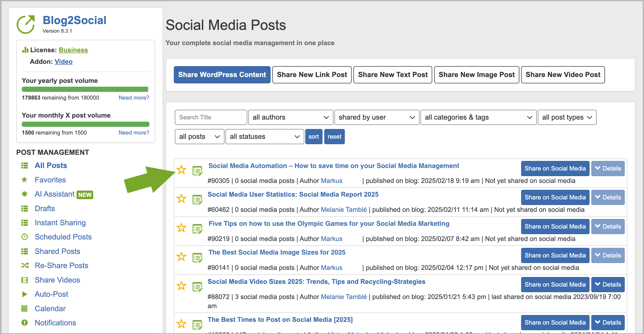Star the Five Tips Olympic Games post
This screenshot has width=644, height=334.
(181, 228)
